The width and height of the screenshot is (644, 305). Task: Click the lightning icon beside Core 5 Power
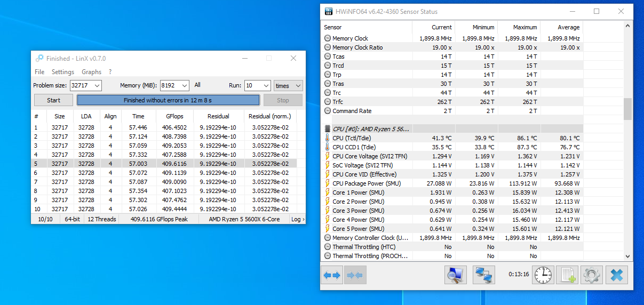point(328,229)
